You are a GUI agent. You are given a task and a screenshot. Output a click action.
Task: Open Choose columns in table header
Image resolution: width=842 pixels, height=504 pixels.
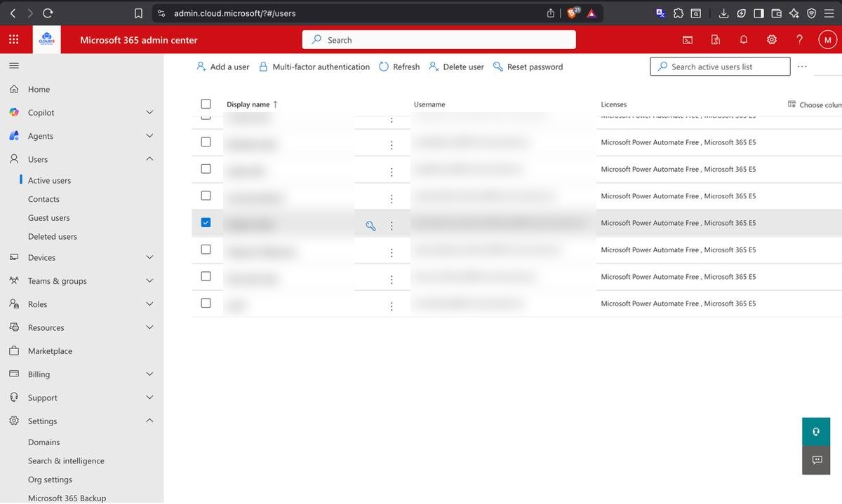pyautogui.click(x=815, y=104)
